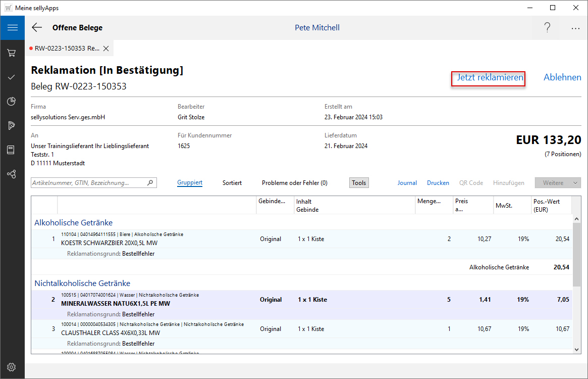Click the article number search field
This screenshot has width=588, height=379.
point(88,183)
